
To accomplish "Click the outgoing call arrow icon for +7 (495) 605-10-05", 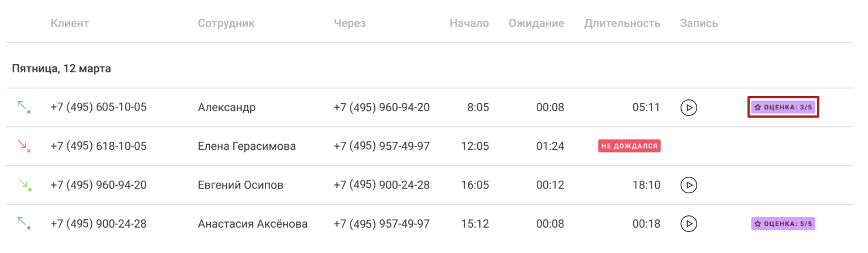I will pos(24,107).
